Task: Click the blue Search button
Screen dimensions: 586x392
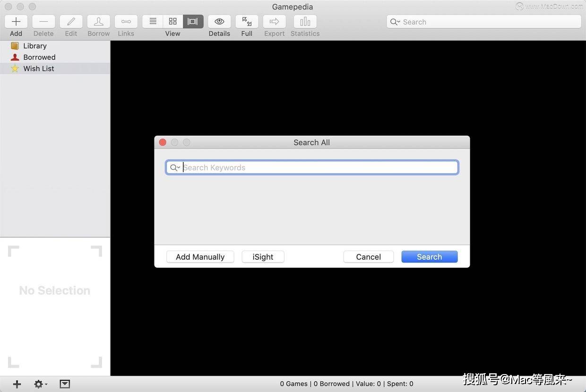Action: tap(430, 257)
